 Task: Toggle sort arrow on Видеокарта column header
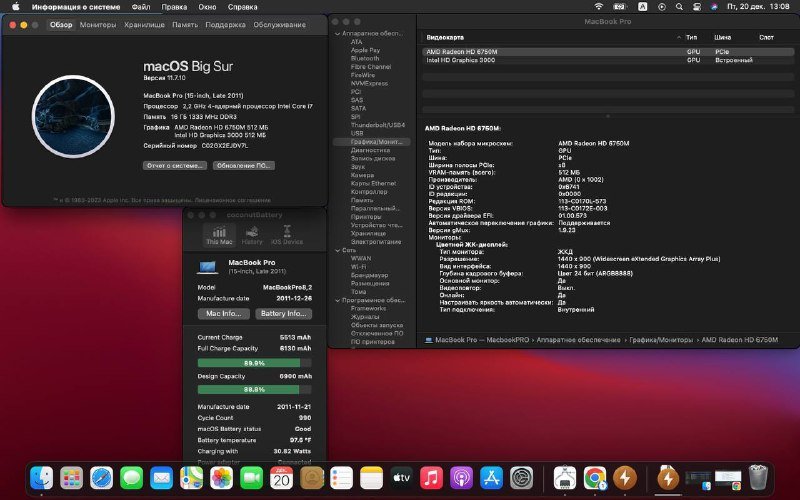click(x=679, y=37)
